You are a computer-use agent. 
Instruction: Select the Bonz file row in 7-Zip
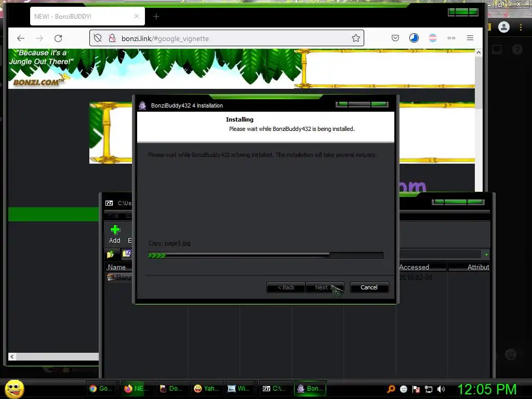pos(119,277)
